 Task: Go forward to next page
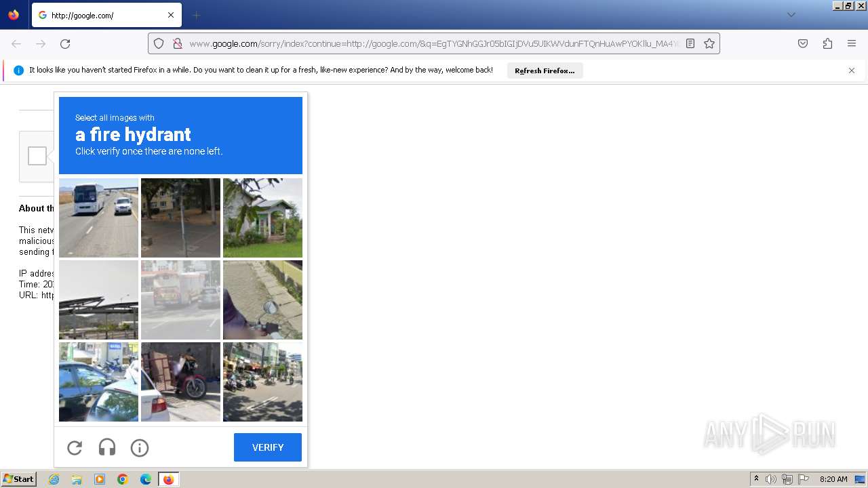point(41,43)
